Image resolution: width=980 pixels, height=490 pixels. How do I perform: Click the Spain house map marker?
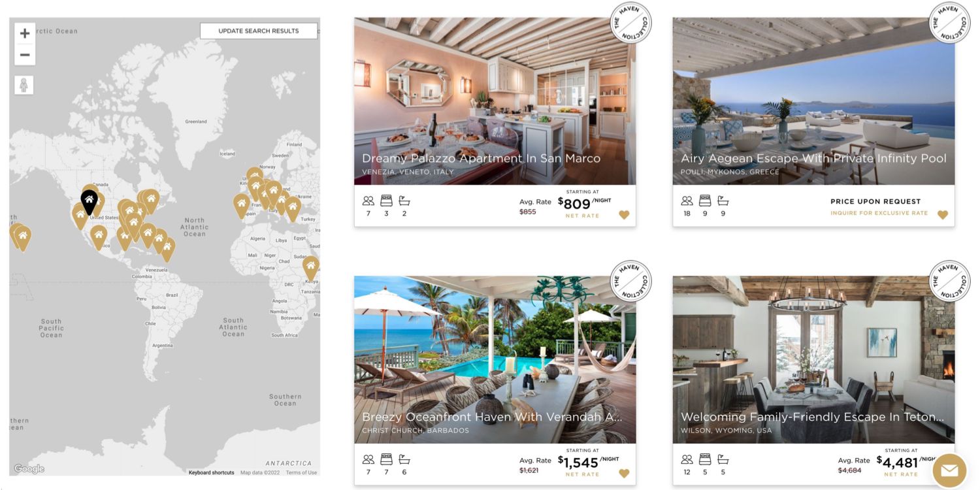coord(242,205)
